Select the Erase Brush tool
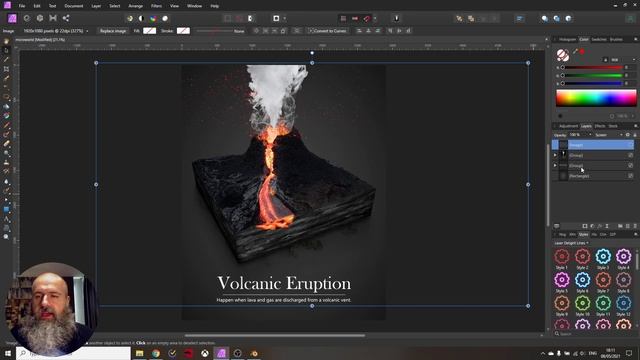Viewport: 640px width, 360px height. click(6, 144)
